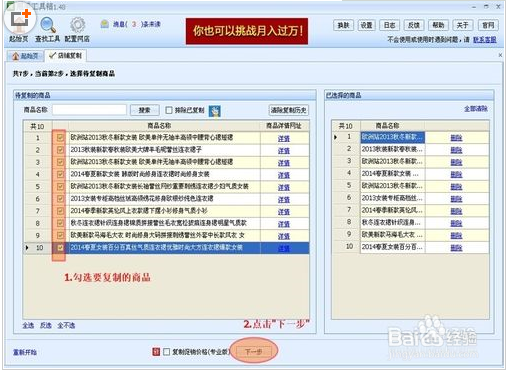Uncheck the checkbox in product row 5
Image resolution: width=506 pixels, height=373 pixels.
tap(60, 186)
